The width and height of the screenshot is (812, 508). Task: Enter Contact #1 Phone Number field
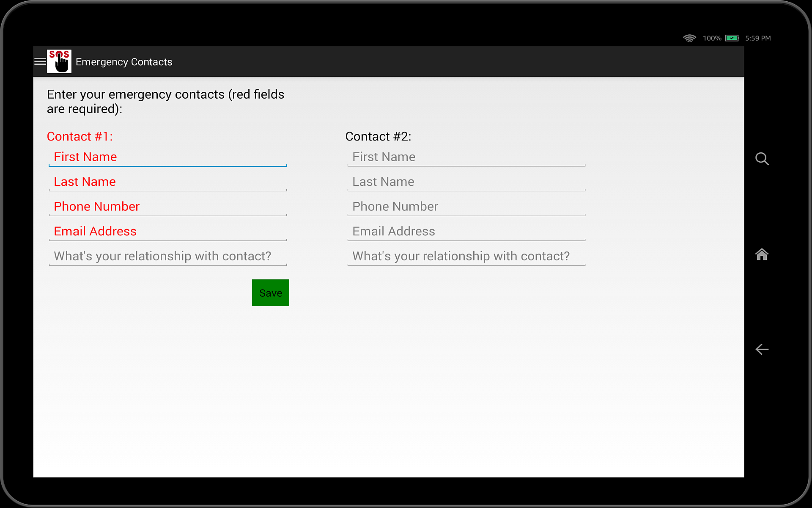pos(168,207)
